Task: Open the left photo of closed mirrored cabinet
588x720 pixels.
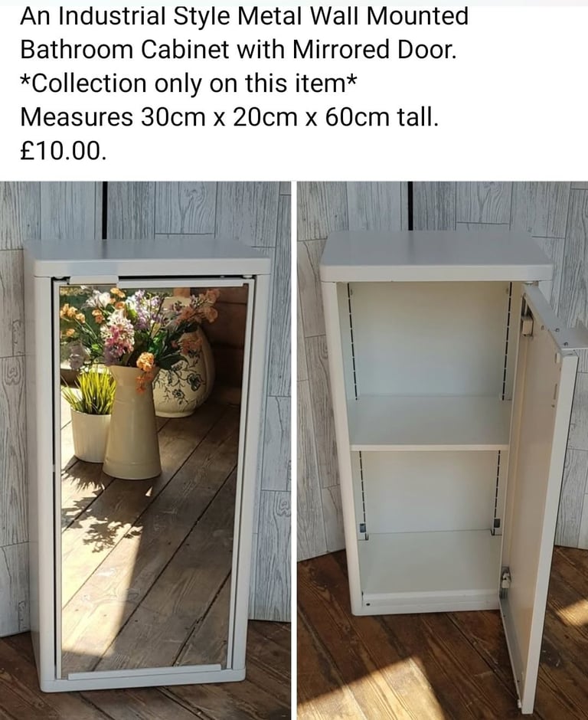Action: [145, 450]
